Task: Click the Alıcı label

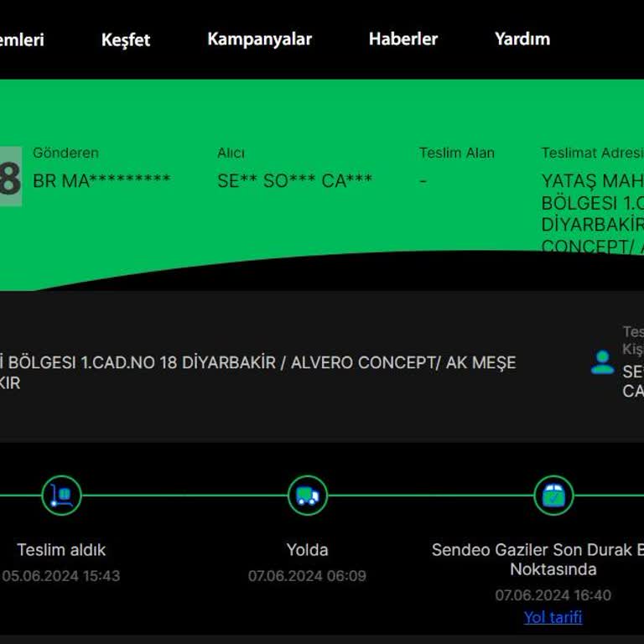Action: point(231,153)
